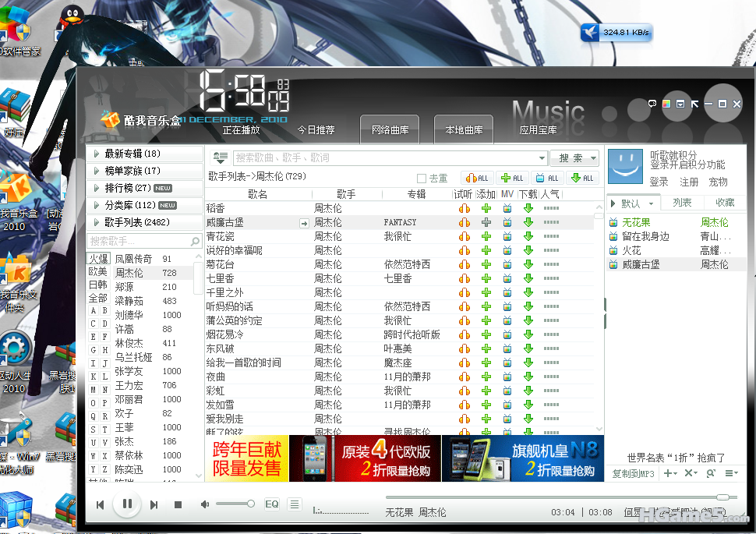The image size is (756, 534).
Task: Click the smiley face user avatar
Action: click(625, 166)
